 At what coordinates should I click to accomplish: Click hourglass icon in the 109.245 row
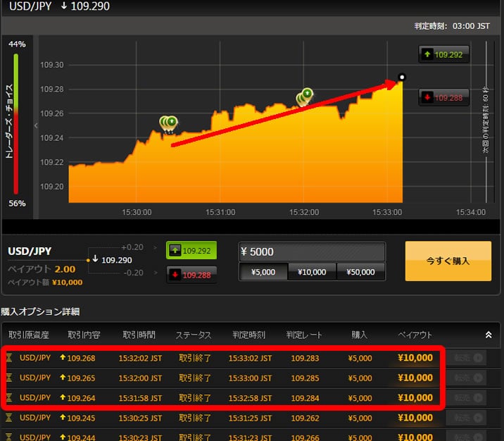click(x=9, y=418)
